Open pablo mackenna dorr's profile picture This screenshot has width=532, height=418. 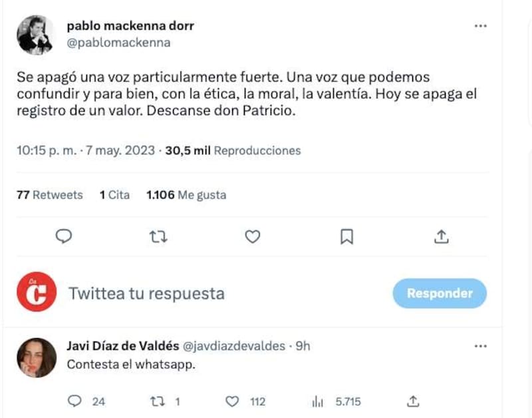35,35
